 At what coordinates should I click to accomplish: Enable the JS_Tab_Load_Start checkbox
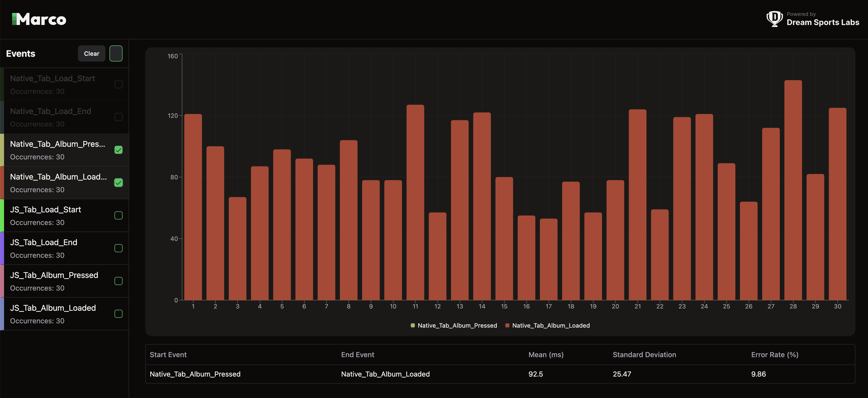click(x=118, y=215)
